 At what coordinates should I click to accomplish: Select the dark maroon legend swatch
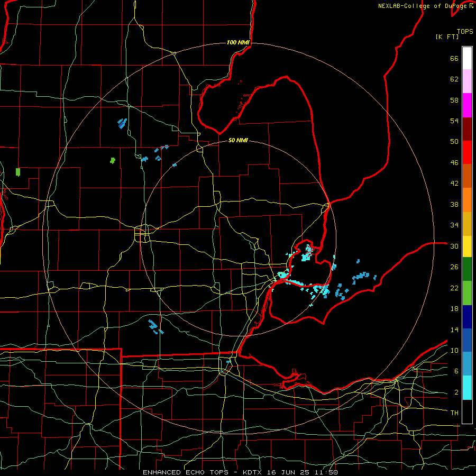pyautogui.click(x=467, y=130)
